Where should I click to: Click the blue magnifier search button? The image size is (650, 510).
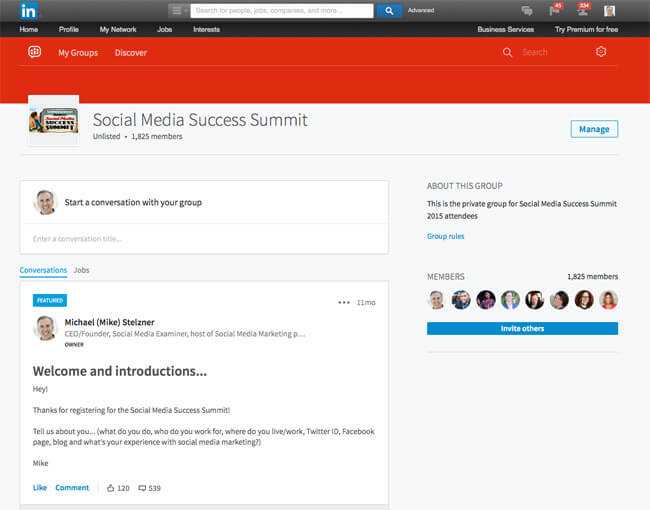389,11
